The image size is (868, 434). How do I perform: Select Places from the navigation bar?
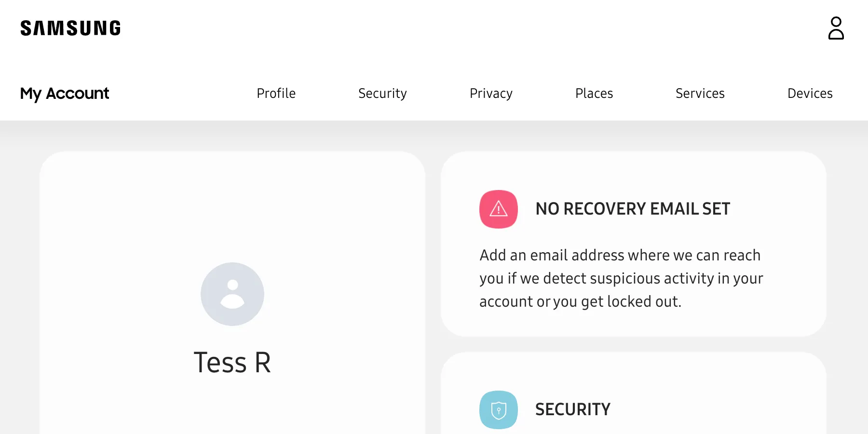tap(594, 93)
